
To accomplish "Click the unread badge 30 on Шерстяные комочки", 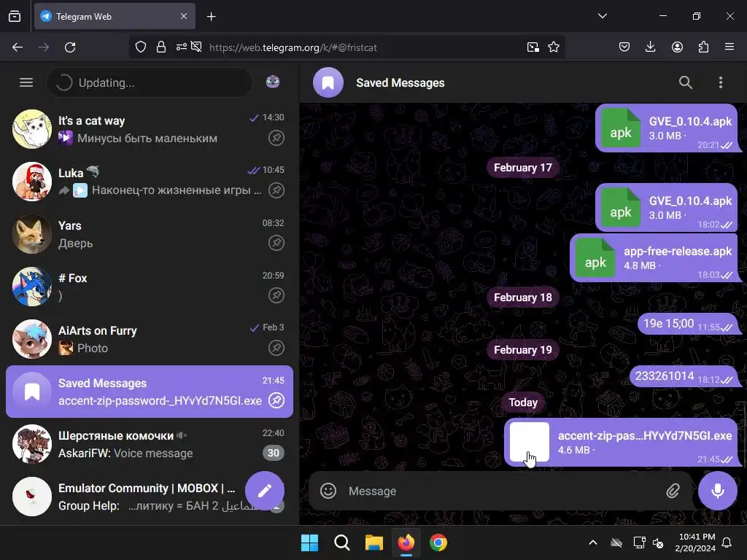I will (274, 453).
